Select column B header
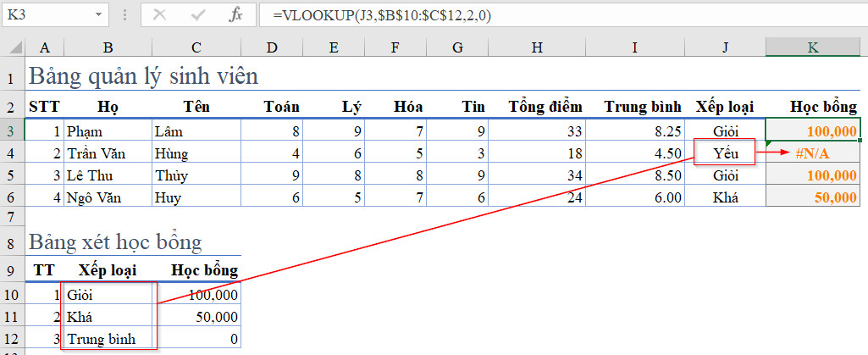Screen dimensions: 868x355 (108, 47)
